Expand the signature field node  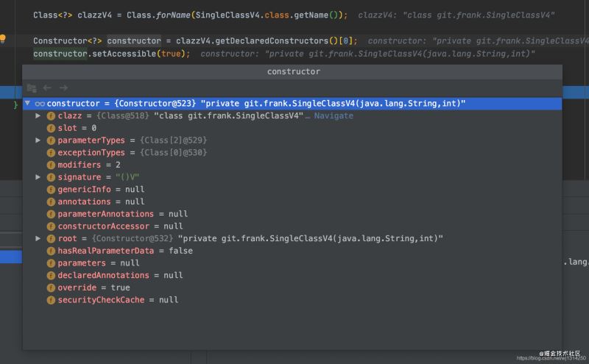tap(38, 177)
